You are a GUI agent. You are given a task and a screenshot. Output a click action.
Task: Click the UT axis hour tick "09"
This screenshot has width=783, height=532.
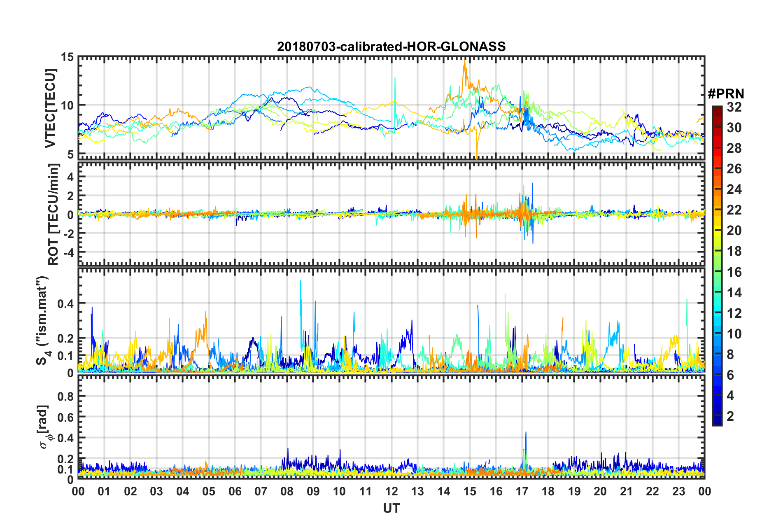pyautogui.click(x=313, y=491)
